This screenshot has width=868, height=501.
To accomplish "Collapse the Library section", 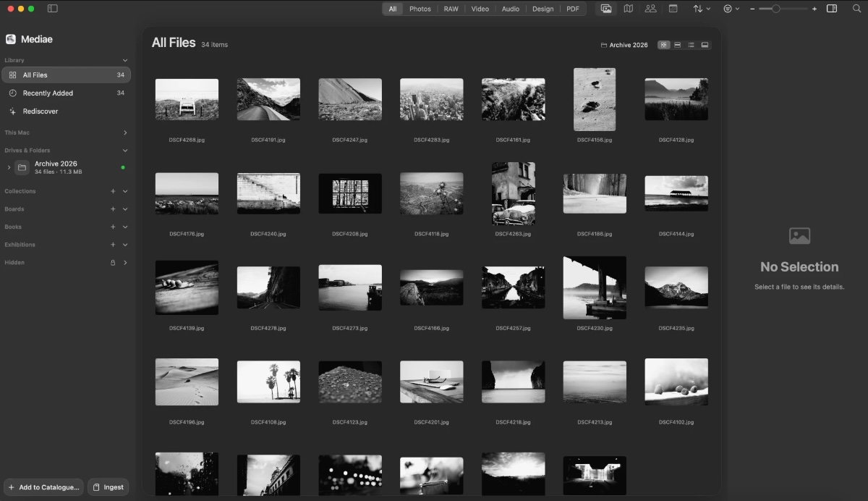I will coord(125,60).
